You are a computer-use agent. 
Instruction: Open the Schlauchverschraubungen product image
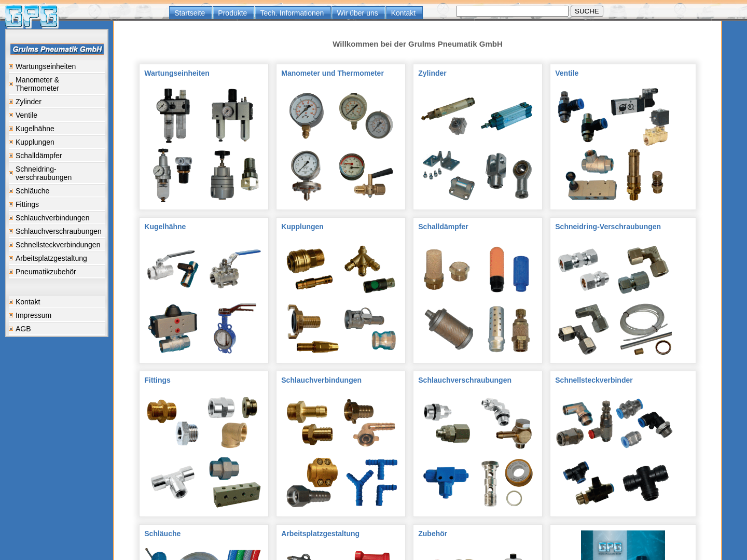tap(477, 452)
